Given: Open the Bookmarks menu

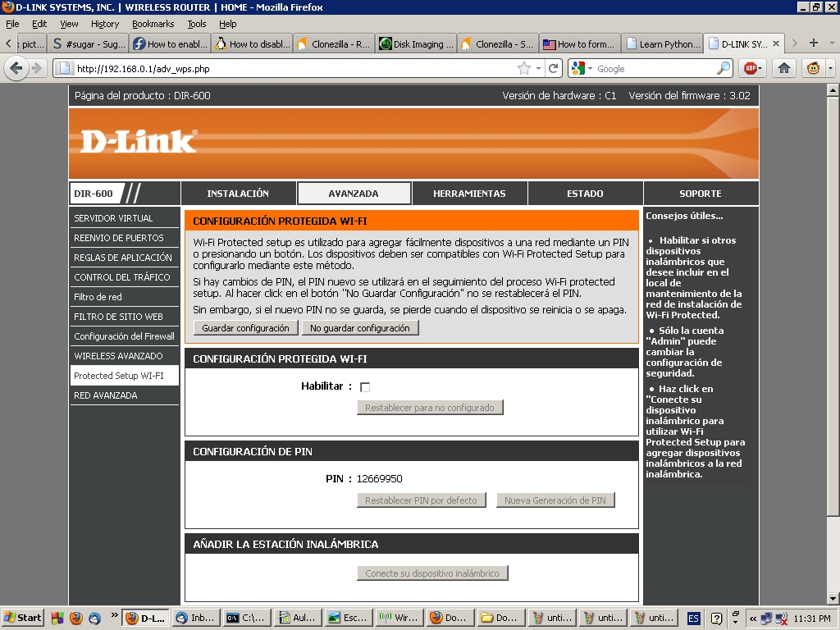Looking at the screenshot, I should 152,24.
